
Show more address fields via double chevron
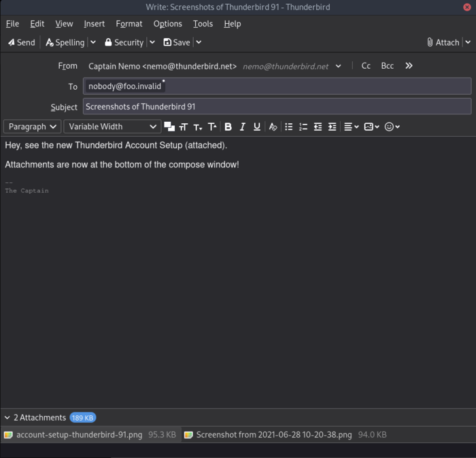click(409, 66)
